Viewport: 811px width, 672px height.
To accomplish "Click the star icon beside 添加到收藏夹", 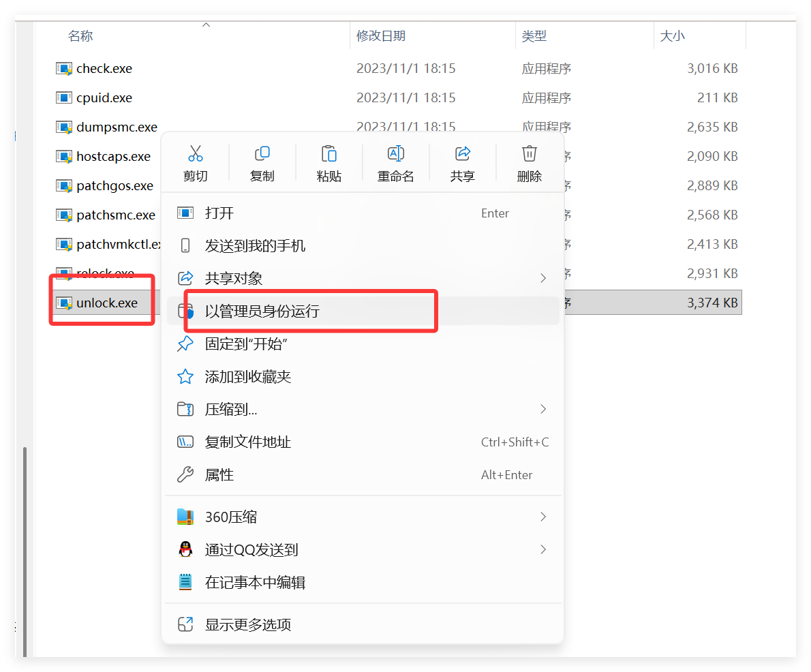I will point(185,377).
